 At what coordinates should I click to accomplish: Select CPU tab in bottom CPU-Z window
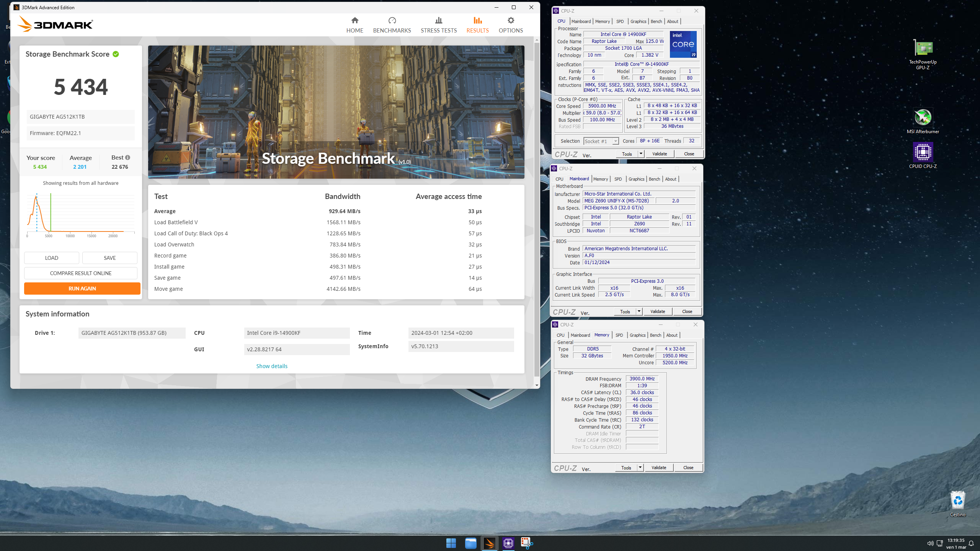(x=560, y=335)
